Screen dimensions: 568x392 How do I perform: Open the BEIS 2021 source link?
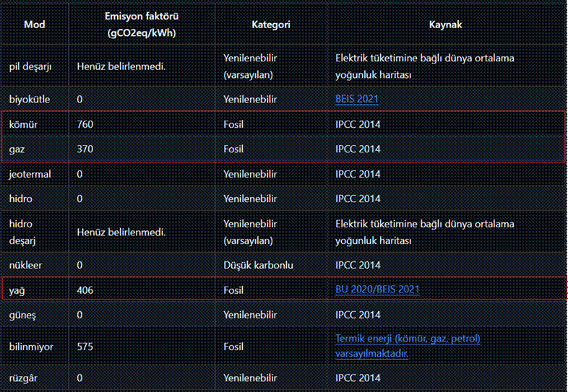click(x=357, y=99)
